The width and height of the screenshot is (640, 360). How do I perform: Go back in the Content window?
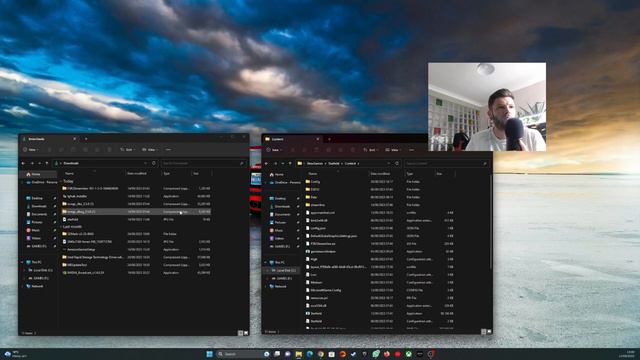point(267,163)
